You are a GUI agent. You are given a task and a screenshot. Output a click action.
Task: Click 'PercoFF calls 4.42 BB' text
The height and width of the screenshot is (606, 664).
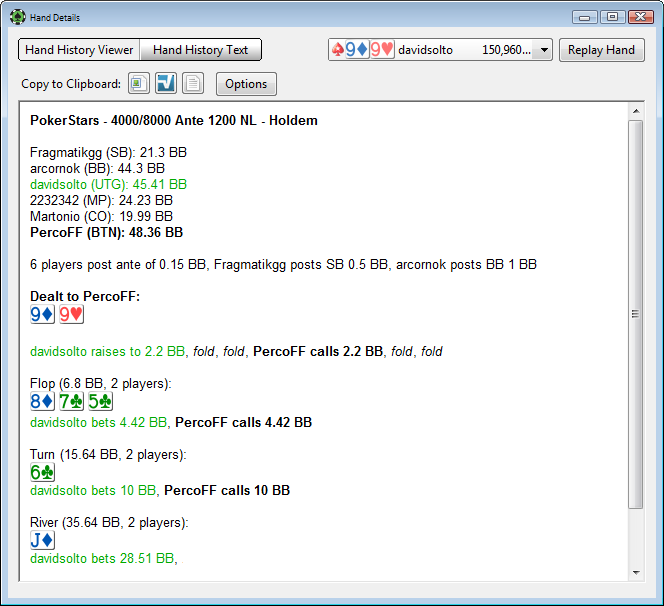[243, 423]
